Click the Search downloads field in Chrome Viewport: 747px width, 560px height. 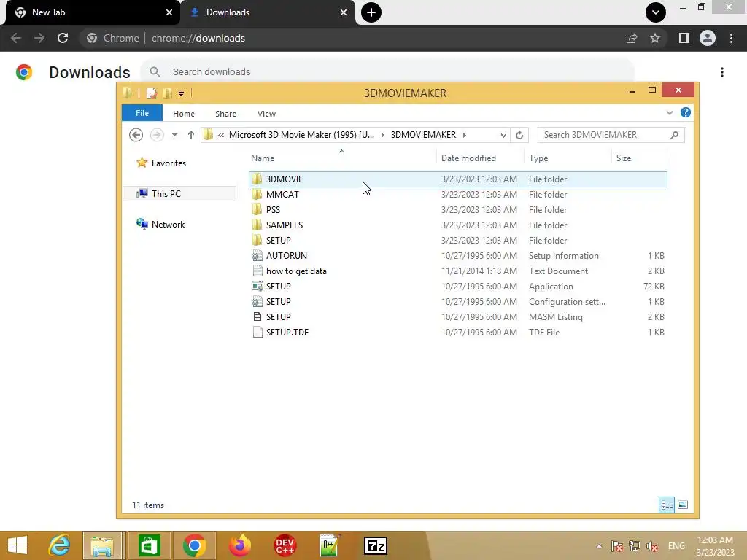pos(387,72)
